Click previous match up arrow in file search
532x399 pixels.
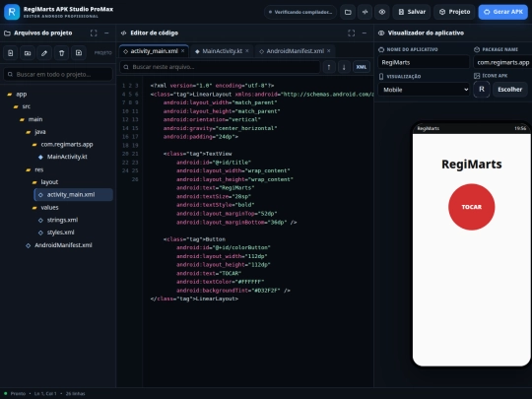[329, 67]
